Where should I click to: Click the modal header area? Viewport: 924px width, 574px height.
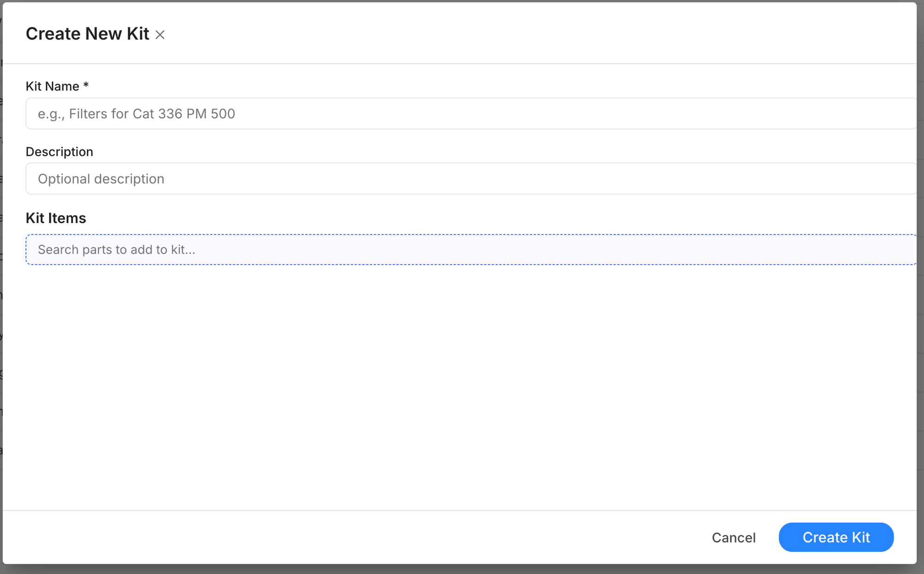pyautogui.click(x=462, y=32)
